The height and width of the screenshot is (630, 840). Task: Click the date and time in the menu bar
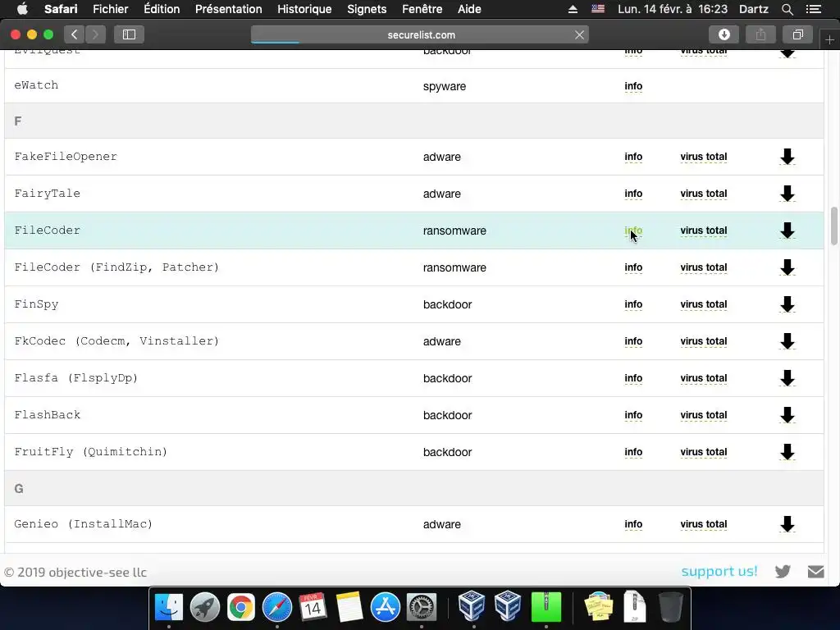[x=673, y=9]
